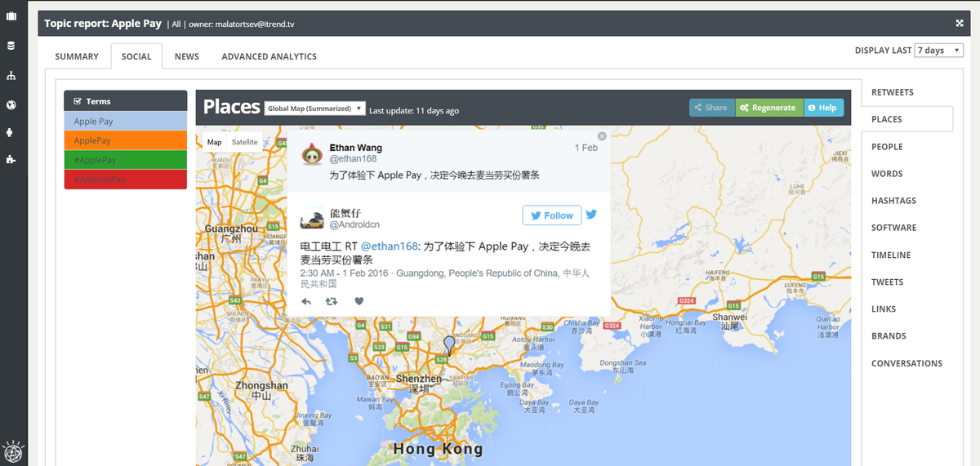Click the round logo at sidebar bottom

click(x=14, y=450)
